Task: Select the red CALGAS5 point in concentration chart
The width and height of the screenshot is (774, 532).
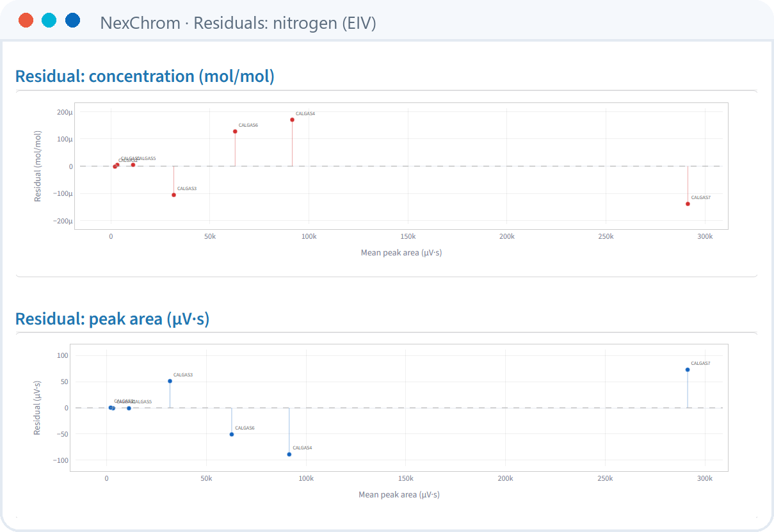Action: coord(133,165)
